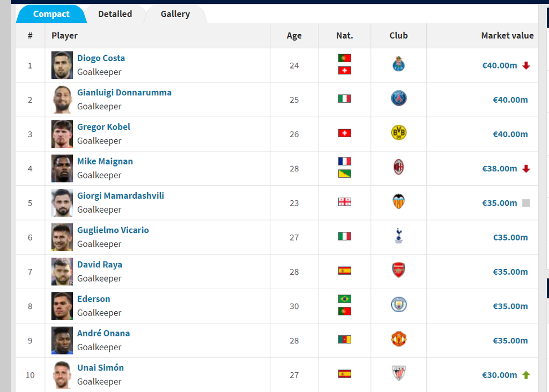Screen dimensions: 549x392
Task: Click the Paris Saint-Germain club crest
Action: [398, 99]
